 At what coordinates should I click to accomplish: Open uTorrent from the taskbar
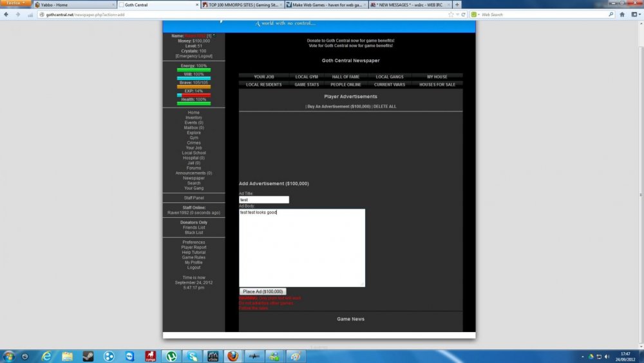(x=171, y=356)
